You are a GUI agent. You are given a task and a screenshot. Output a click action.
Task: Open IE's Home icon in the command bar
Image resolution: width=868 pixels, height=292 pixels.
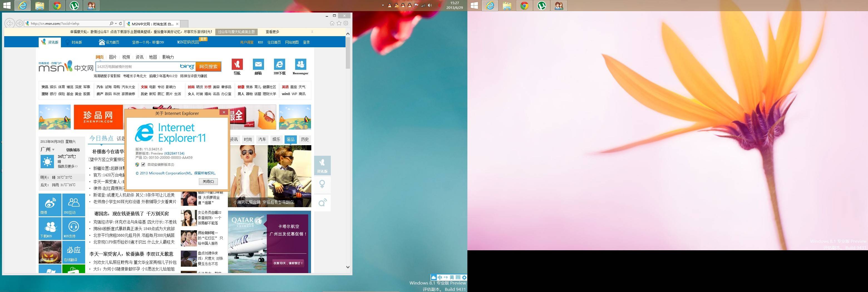click(x=332, y=23)
